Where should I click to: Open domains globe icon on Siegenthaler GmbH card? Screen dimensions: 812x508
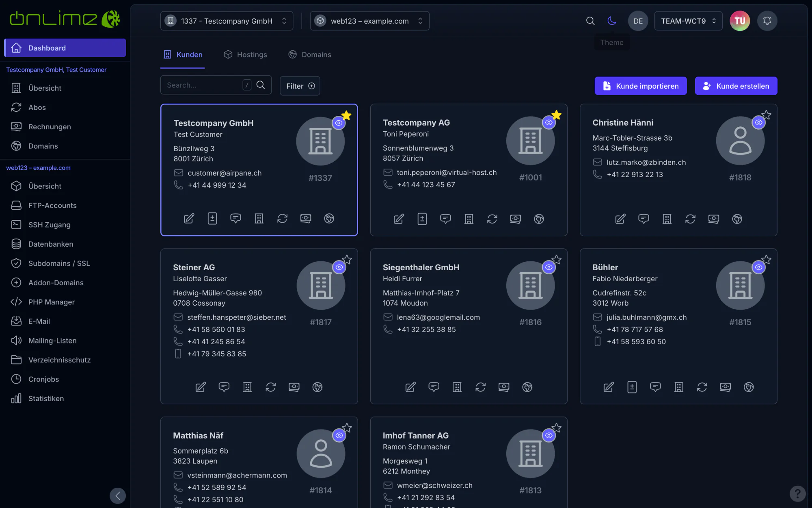tap(527, 387)
